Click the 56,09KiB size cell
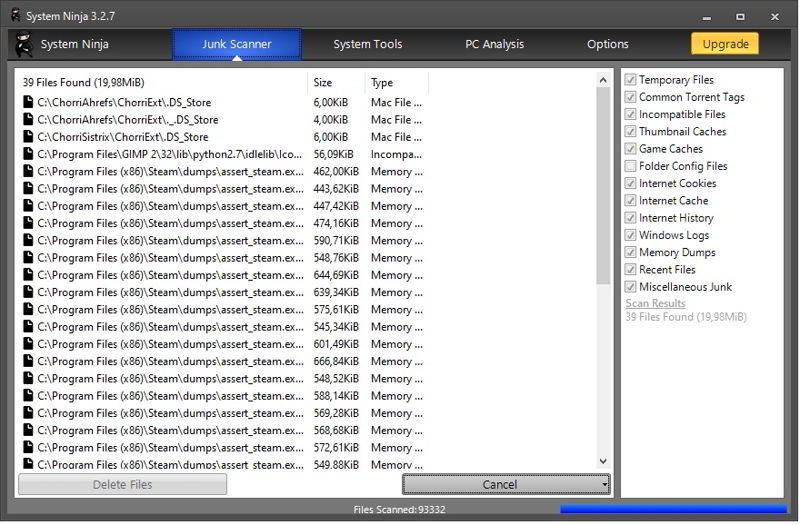The image size is (800, 525). pyautogui.click(x=333, y=154)
